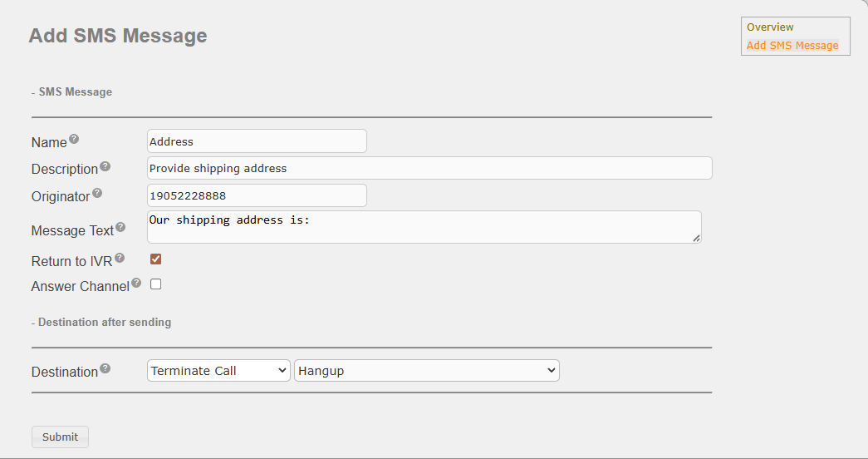This screenshot has height=459, width=868.
Task: Open the Terminate Call destination dropdown
Action: coord(218,371)
